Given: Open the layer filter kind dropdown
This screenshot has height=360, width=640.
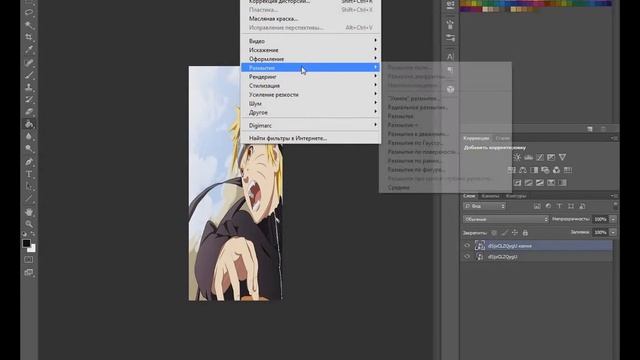Looking at the screenshot, I should (x=484, y=206).
